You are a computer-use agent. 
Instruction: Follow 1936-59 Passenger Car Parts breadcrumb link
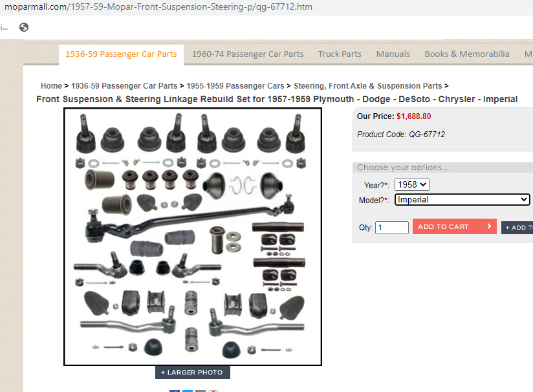click(124, 85)
